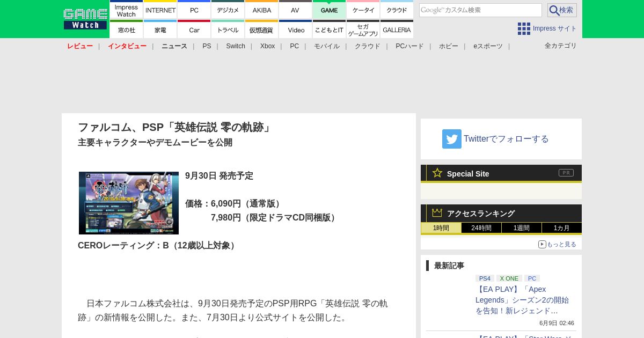The image size is (644, 338).
Task: Click the magnifier search button
Action: pos(562,10)
